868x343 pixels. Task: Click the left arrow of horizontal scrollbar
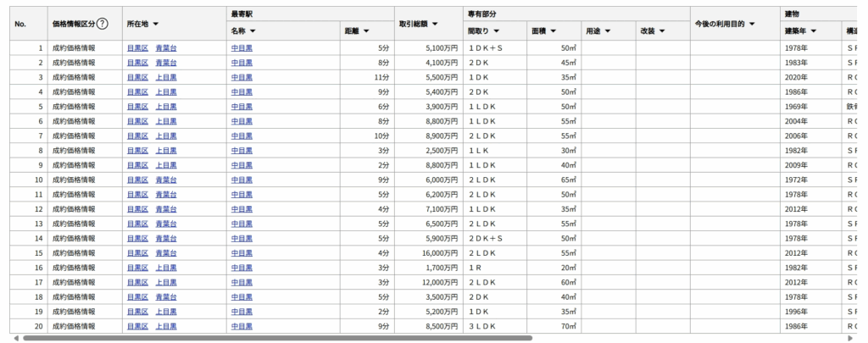(x=14, y=337)
